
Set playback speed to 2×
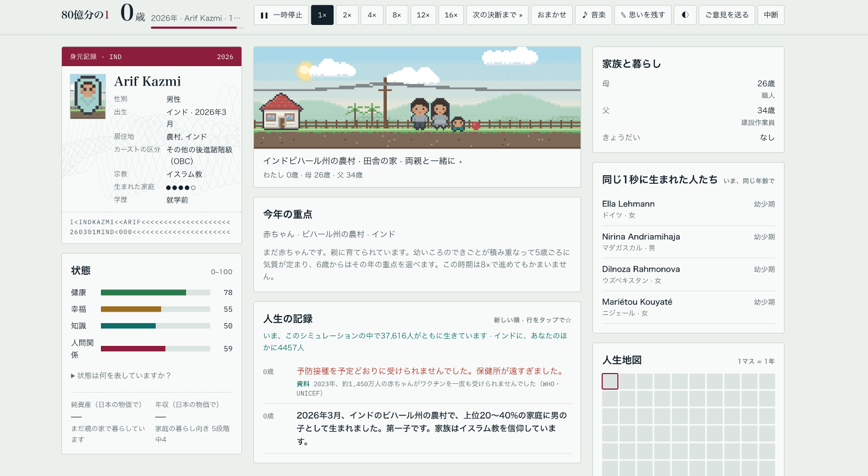(x=347, y=15)
